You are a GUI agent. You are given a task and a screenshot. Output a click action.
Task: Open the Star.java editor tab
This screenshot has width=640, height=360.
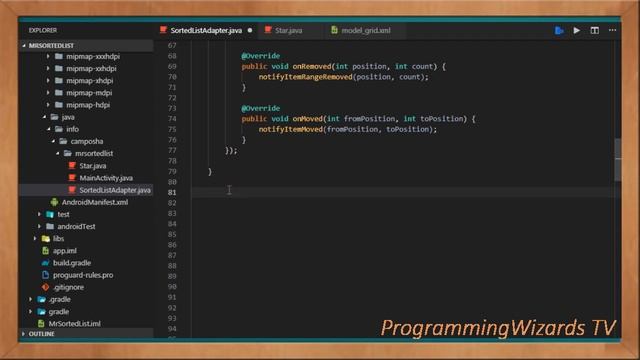(288, 30)
